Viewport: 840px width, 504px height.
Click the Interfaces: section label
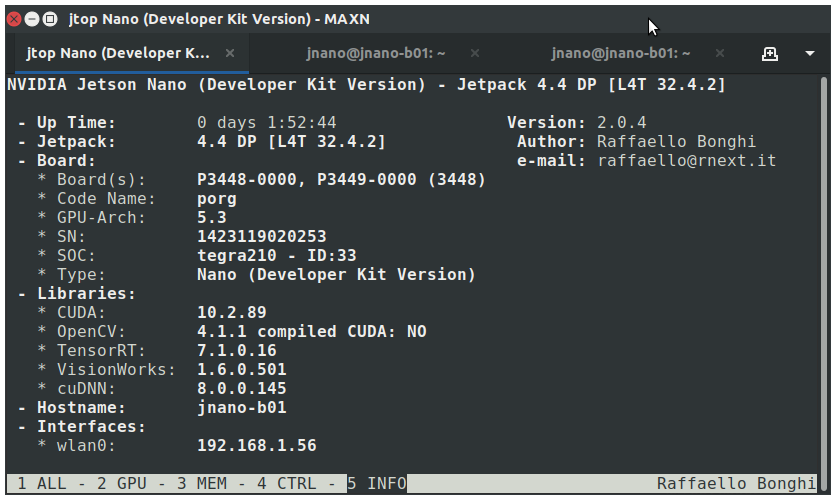(91, 427)
